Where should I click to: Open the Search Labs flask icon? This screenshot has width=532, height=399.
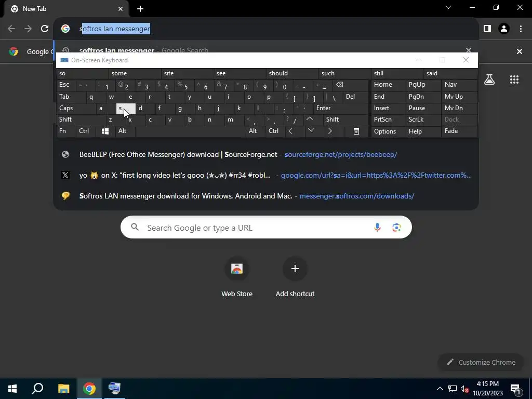[x=489, y=79]
